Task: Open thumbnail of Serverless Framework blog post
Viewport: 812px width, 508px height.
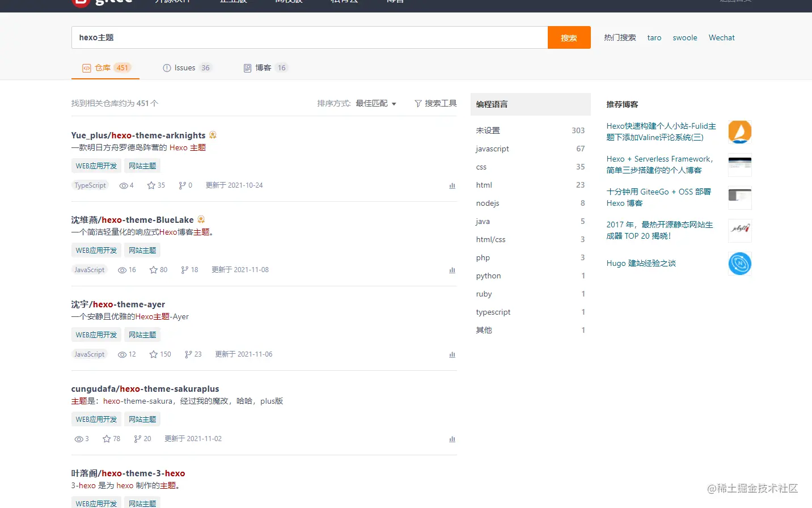Action: pyautogui.click(x=739, y=165)
